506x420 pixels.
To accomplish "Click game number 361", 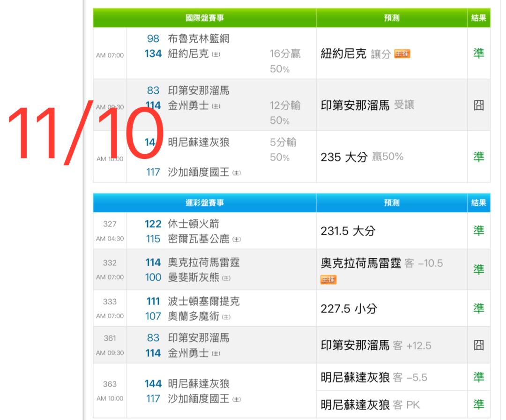I will (110, 338).
